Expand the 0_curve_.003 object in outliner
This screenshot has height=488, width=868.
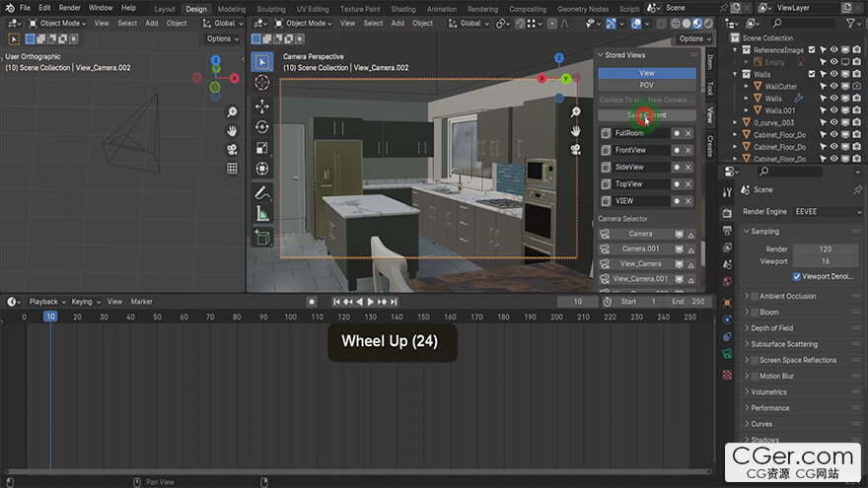(x=736, y=123)
